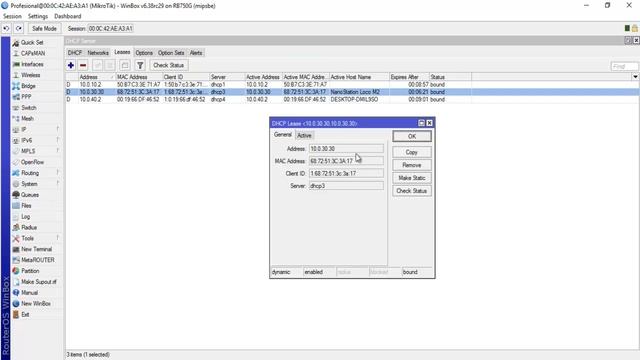Open the Bridge menu

pyautogui.click(x=28, y=86)
